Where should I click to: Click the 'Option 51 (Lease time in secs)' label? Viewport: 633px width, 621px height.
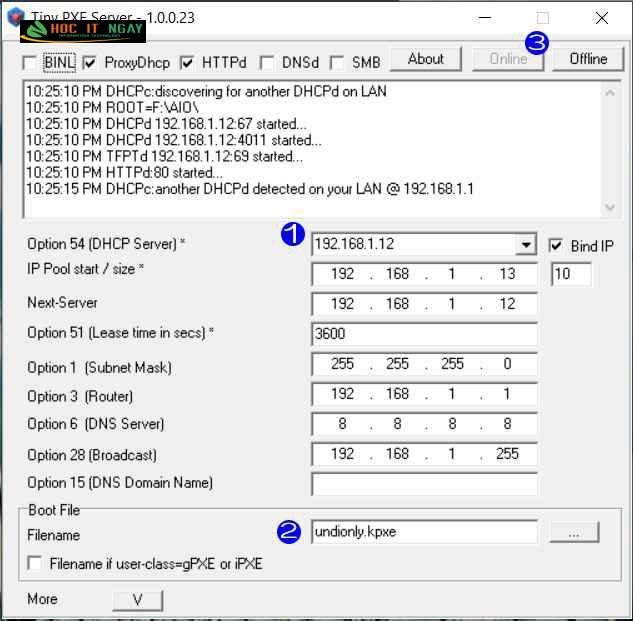point(120,333)
